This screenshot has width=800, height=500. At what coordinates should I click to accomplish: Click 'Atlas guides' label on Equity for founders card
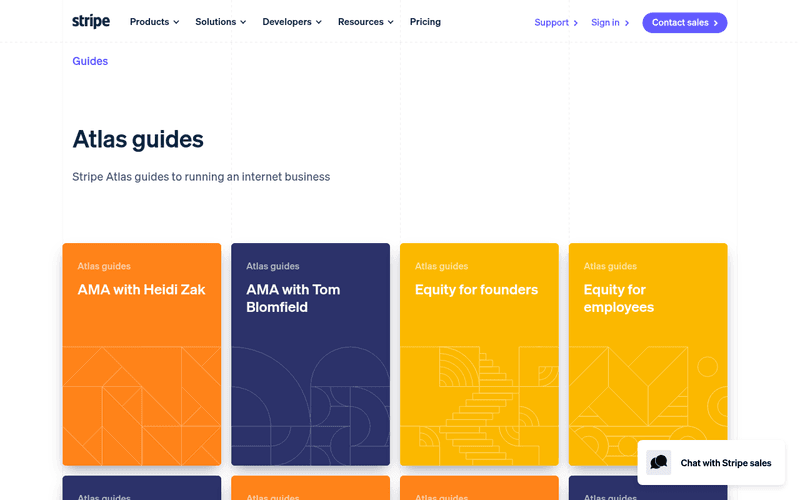pyautogui.click(x=441, y=266)
